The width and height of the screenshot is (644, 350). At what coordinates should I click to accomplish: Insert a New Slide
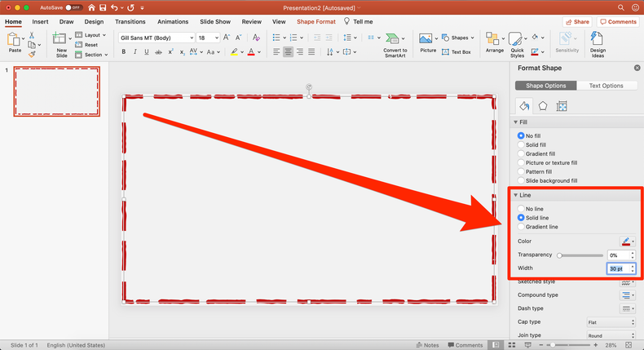click(x=60, y=45)
